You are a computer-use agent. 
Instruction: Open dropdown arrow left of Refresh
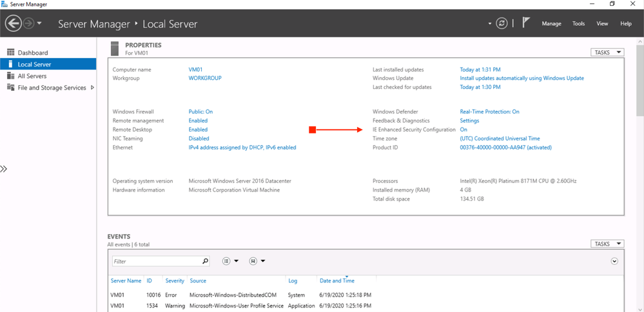click(x=490, y=24)
